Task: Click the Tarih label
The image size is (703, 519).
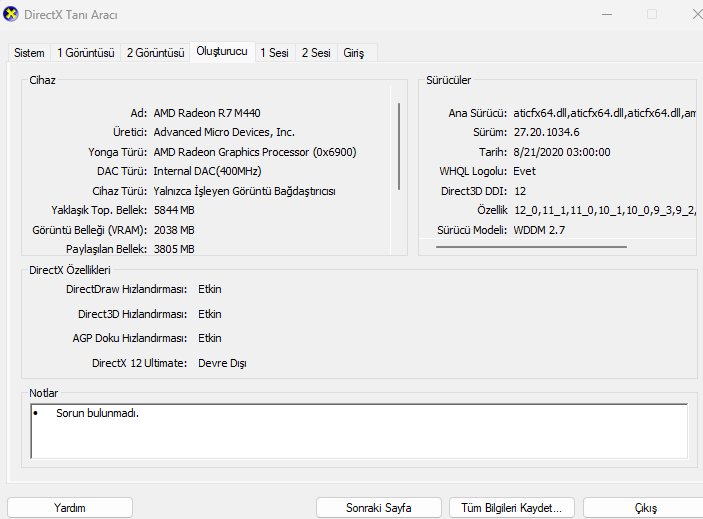Action: click(x=493, y=152)
